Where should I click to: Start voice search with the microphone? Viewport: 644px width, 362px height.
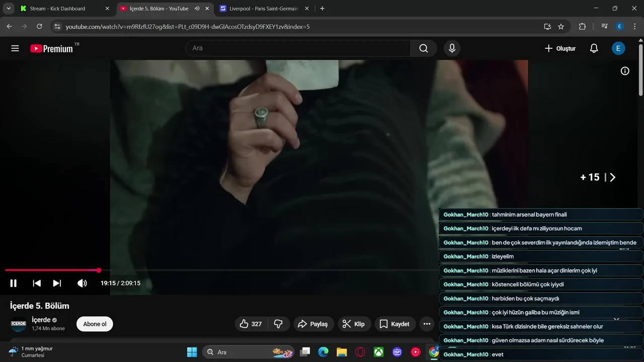[452, 48]
